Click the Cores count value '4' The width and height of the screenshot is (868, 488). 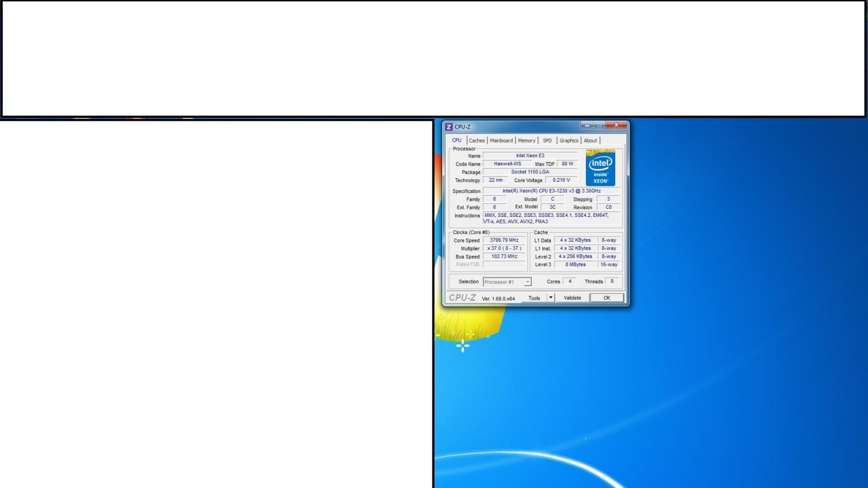point(570,281)
